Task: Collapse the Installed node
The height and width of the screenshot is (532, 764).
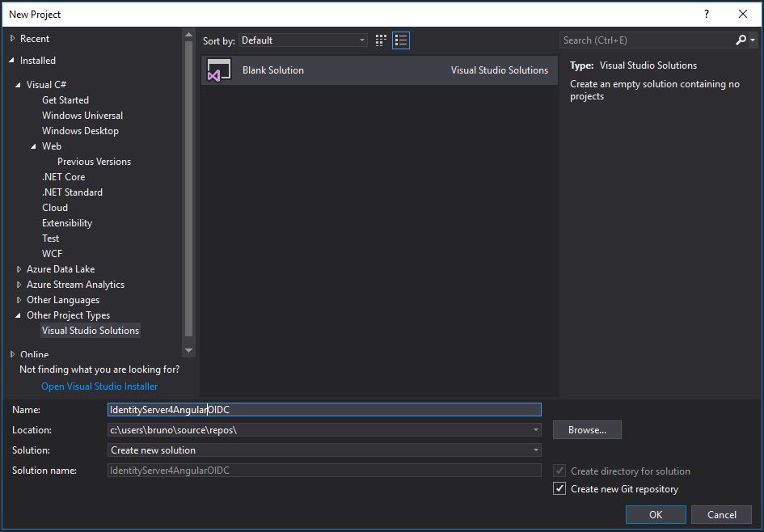Action: coord(11,61)
